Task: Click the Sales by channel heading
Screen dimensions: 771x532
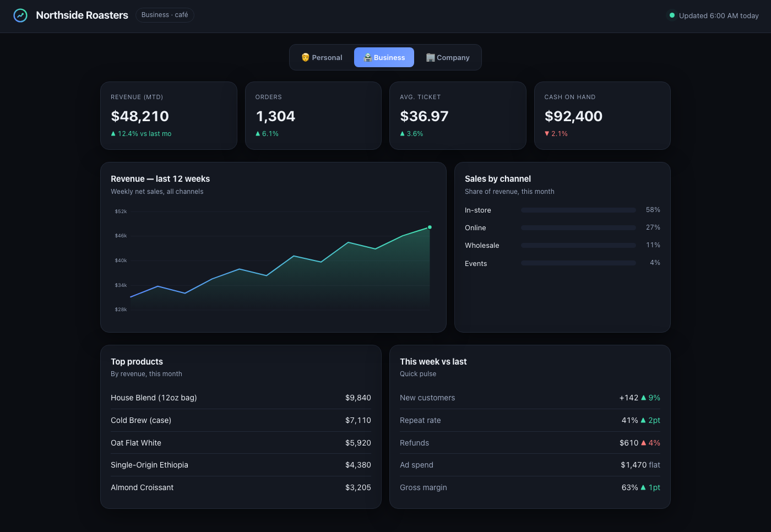Action: (498, 179)
